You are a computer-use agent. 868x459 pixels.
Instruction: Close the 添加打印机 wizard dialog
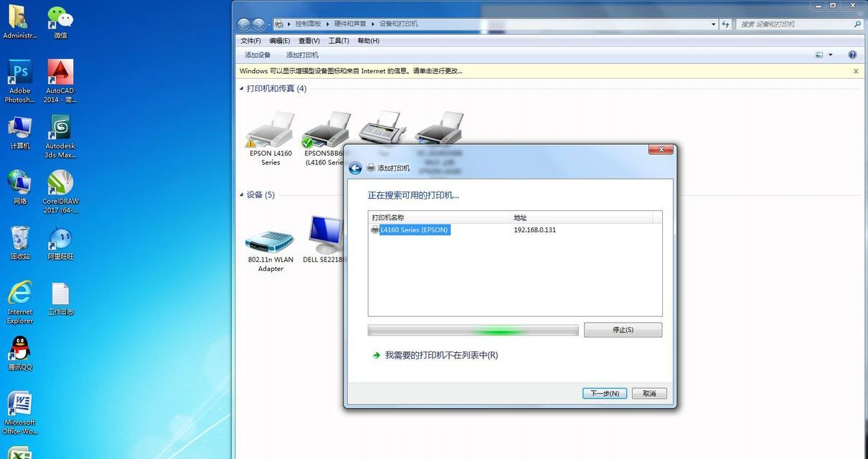point(661,149)
